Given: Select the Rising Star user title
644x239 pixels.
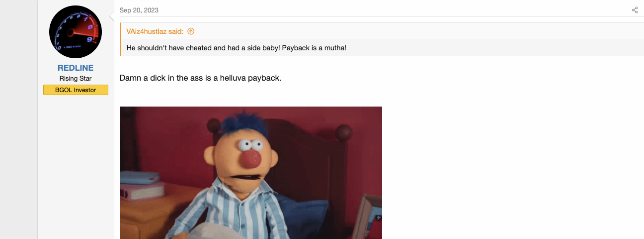Looking at the screenshot, I should (x=76, y=79).
